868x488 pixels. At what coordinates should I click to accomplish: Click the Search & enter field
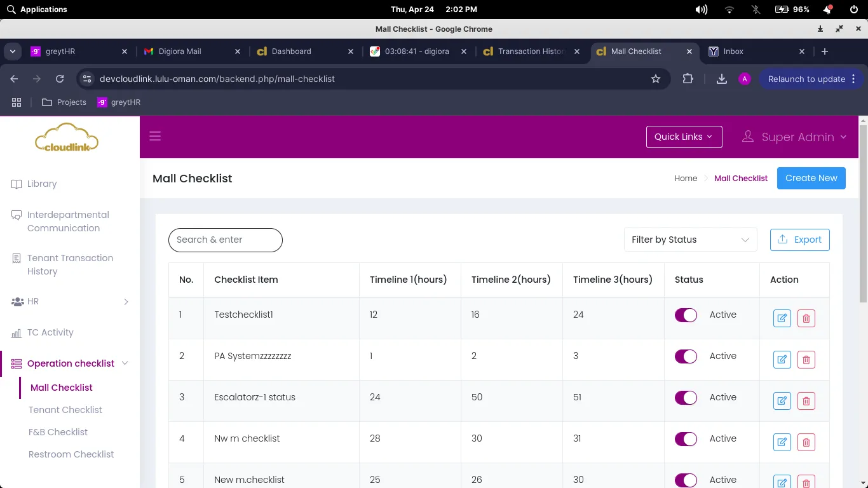pyautogui.click(x=225, y=240)
